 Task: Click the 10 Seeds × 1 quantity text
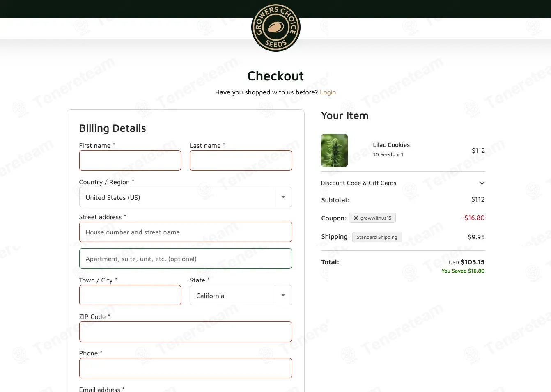click(x=388, y=155)
